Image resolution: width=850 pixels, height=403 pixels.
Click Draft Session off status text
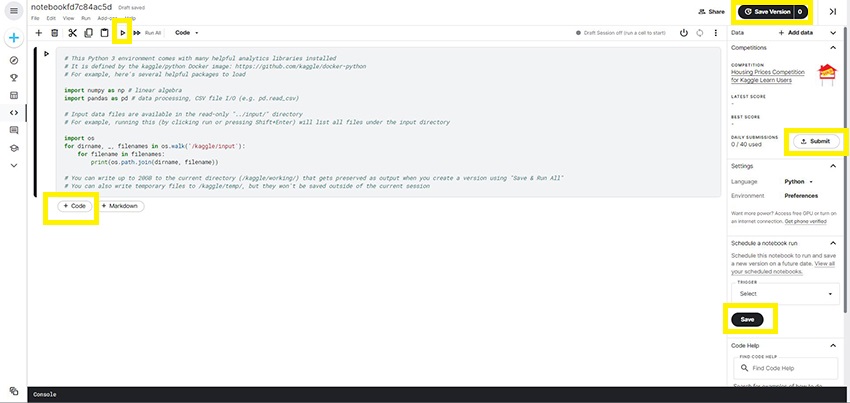coord(624,33)
